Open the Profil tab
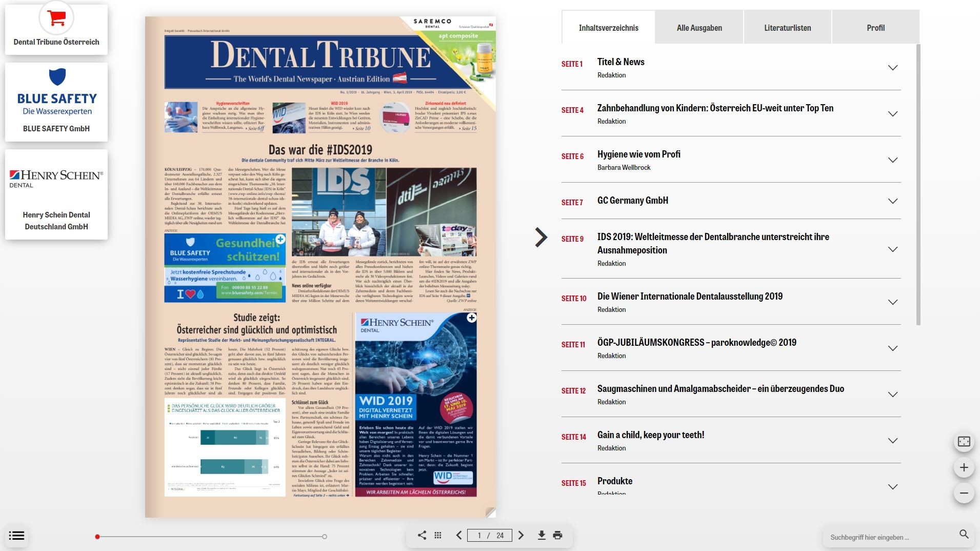Image resolution: width=980 pixels, height=551 pixels. tap(876, 28)
